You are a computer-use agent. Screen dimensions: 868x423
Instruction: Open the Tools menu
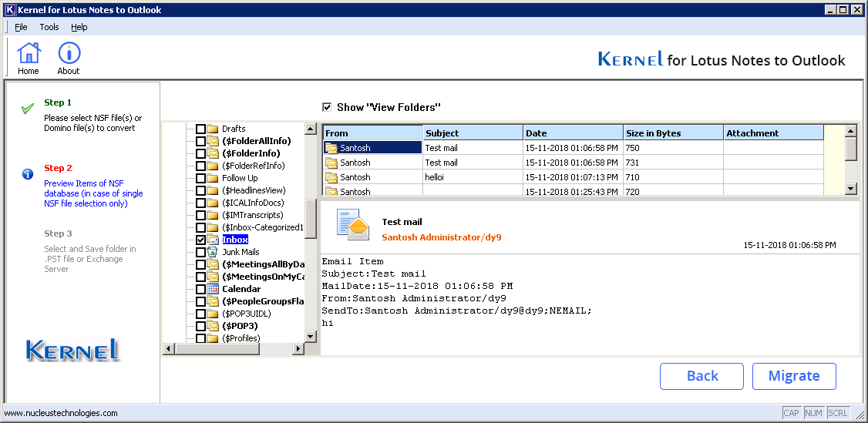[49, 27]
